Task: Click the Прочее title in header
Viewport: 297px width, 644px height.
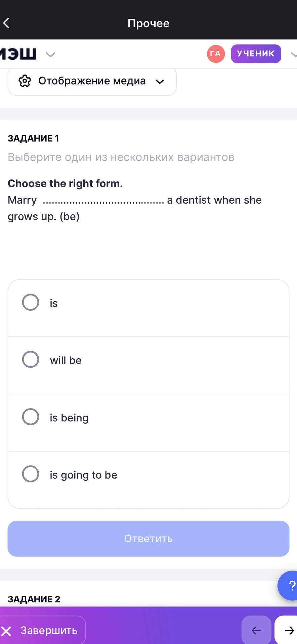Action: pyautogui.click(x=148, y=23)
